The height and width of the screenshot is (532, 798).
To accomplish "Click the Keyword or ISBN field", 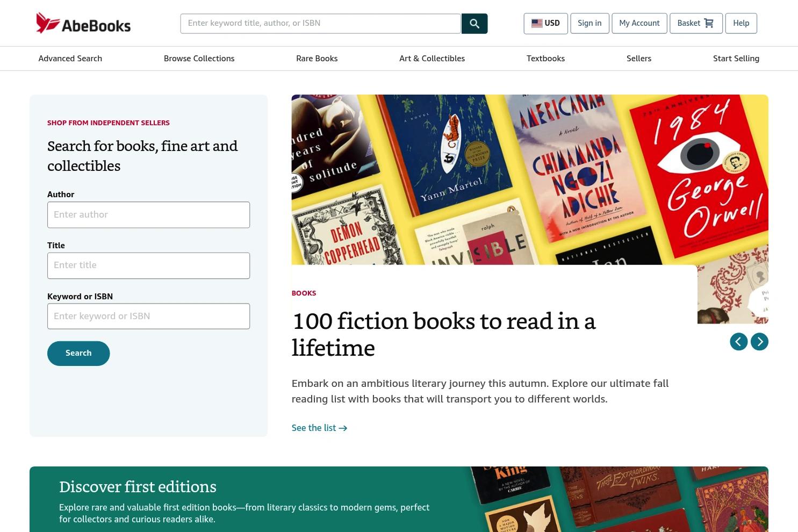I will coord(148,317).
